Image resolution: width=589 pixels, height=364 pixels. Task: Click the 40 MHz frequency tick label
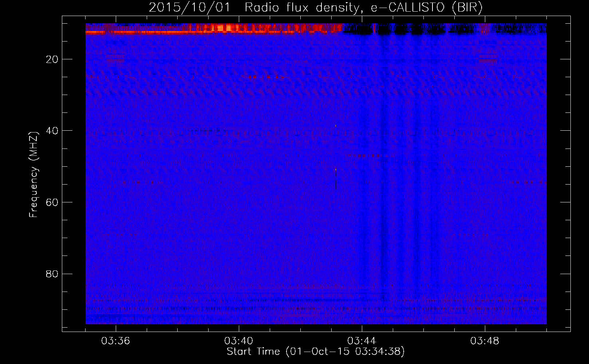(52, 131)
